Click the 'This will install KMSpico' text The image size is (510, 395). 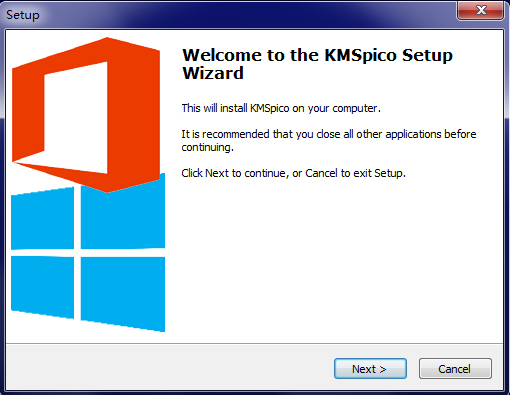(281, 108)
